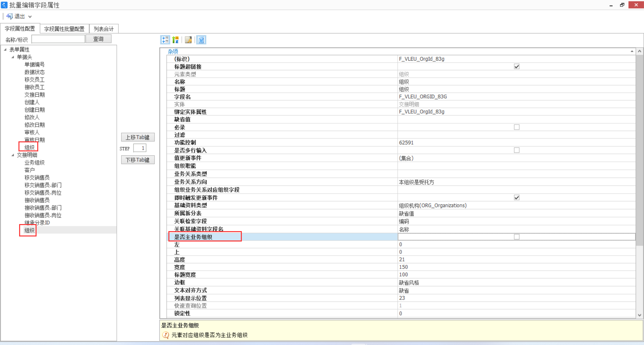The width and height of the screenshot is (644, 345).
Task: Select 接收员工 tree item
Action: click(35, 87)
